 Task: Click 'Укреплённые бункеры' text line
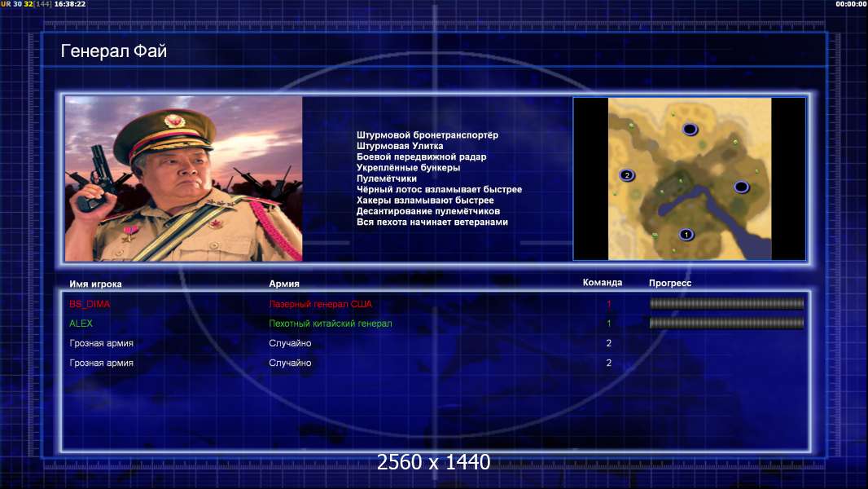[408, 168]
